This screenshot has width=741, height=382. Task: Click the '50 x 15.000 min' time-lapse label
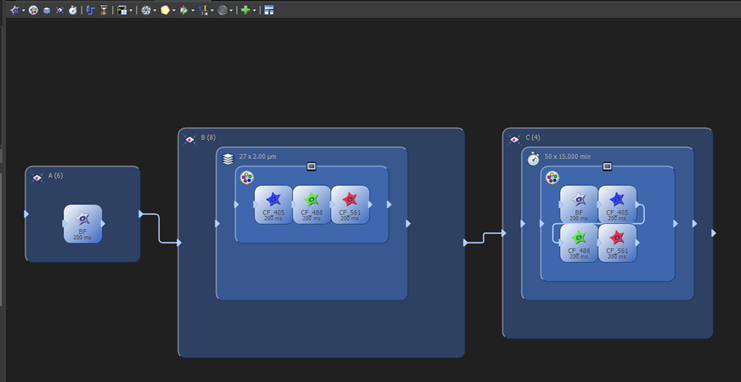[x=568, y=156]
